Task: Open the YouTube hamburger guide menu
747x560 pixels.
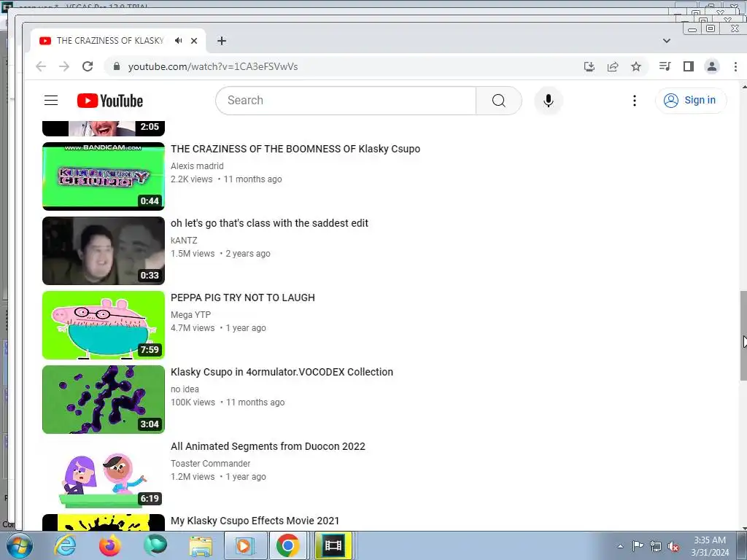Action: pyautogui.click(x=51, y=101)
